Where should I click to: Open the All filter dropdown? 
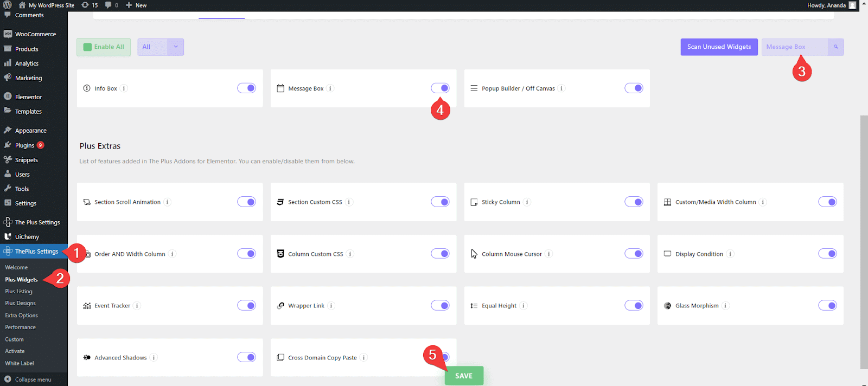161,47
